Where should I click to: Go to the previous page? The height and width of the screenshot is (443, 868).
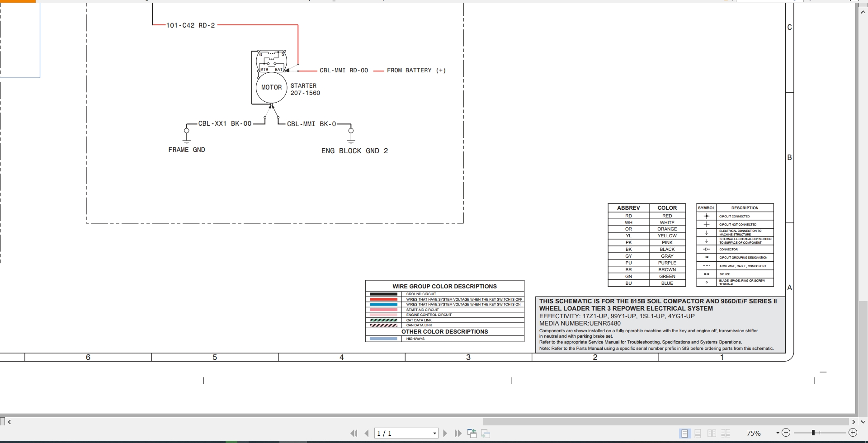click(x=367, y=433)
